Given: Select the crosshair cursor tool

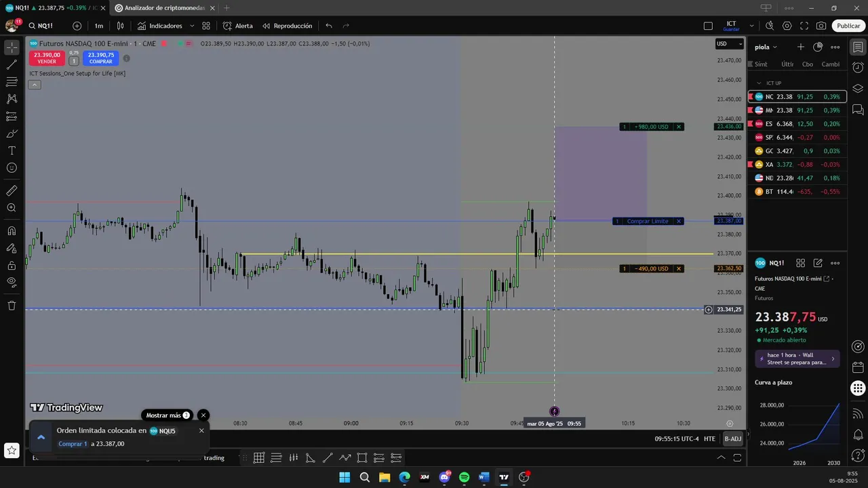Looking at the screenshot, I should point(12,47).
